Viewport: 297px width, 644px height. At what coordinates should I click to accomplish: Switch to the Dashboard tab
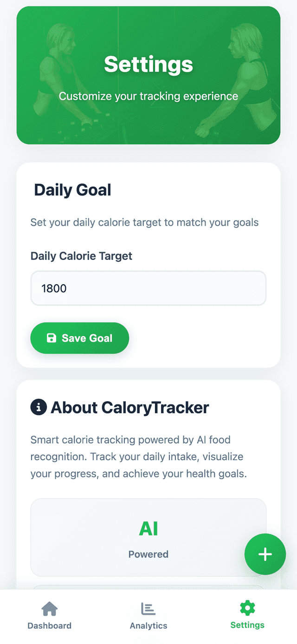click(50, 616)
